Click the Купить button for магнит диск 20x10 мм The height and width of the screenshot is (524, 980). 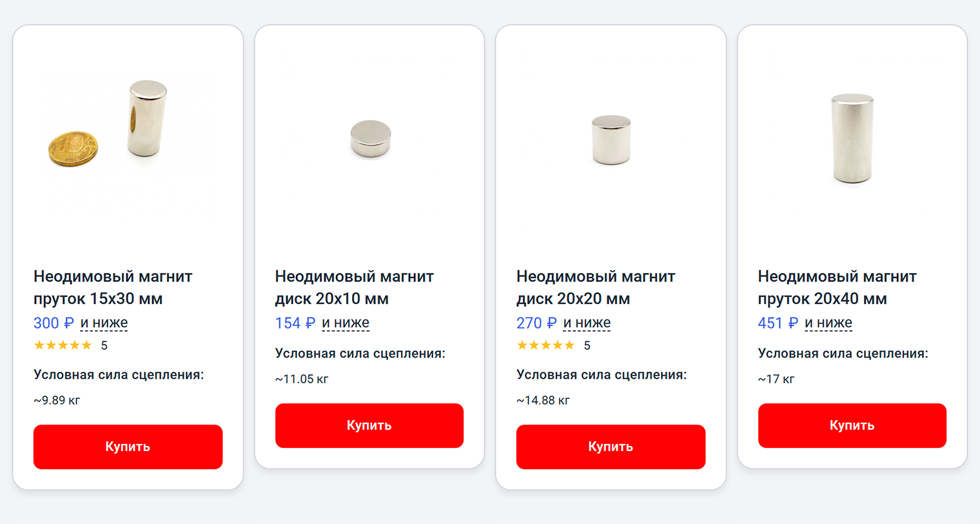(369, 425)
